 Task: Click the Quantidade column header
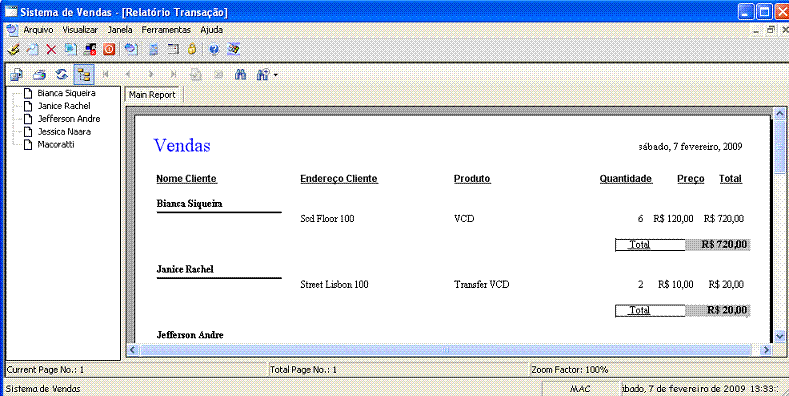(626, 179)
